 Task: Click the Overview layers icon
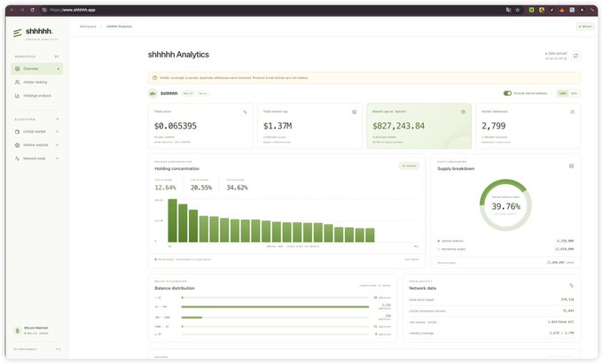[x=18, y=69]
